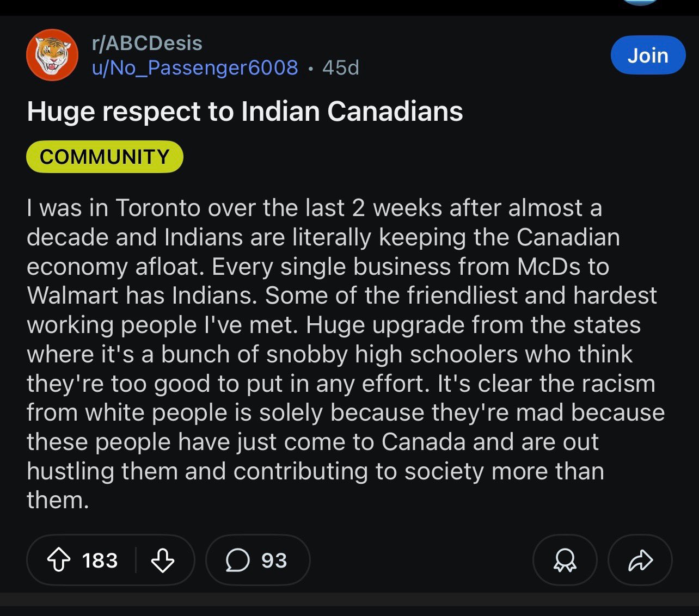Screen dimensions: 699x616
Task: Open comments via the speech bubble icon
Action: point(237,560)
